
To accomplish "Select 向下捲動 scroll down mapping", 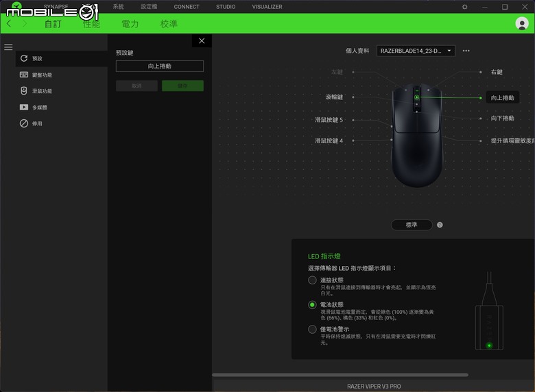I will click(x=502, y=119).
